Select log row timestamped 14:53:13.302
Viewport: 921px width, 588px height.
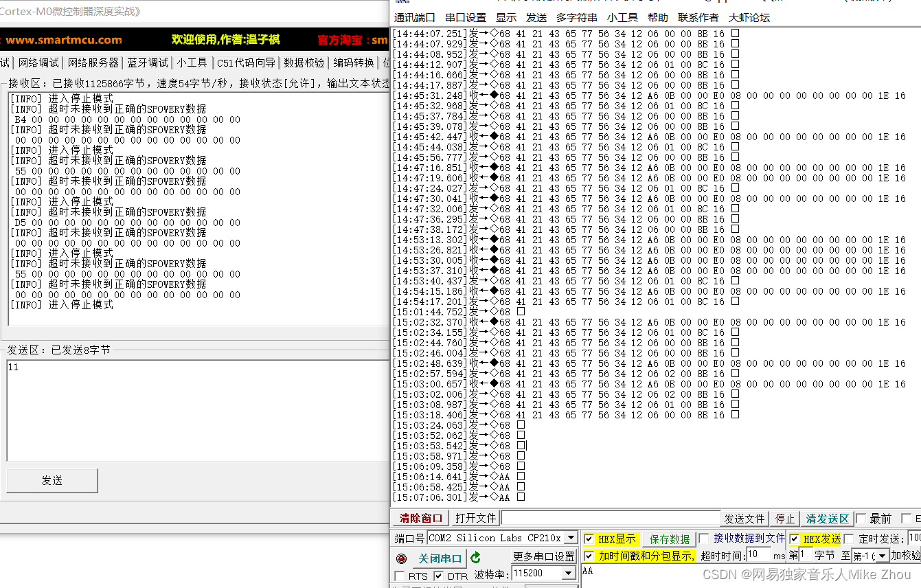649,240
